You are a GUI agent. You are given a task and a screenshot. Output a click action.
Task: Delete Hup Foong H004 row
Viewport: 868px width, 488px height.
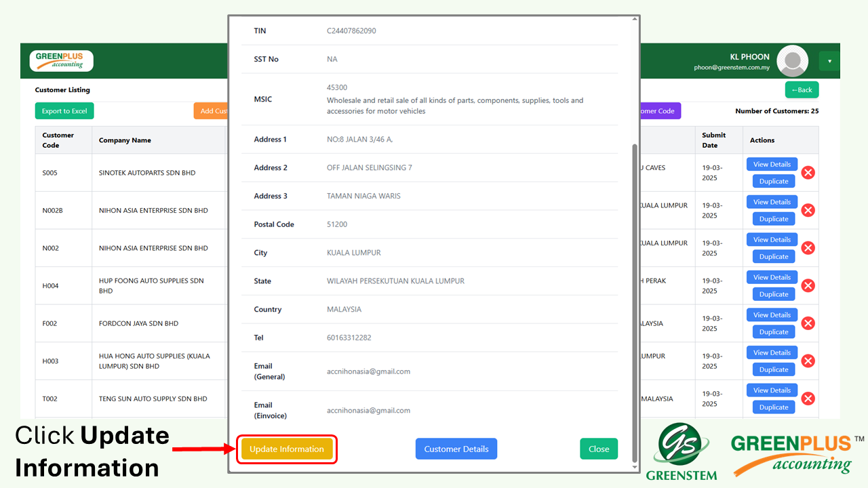pos(808,285)
